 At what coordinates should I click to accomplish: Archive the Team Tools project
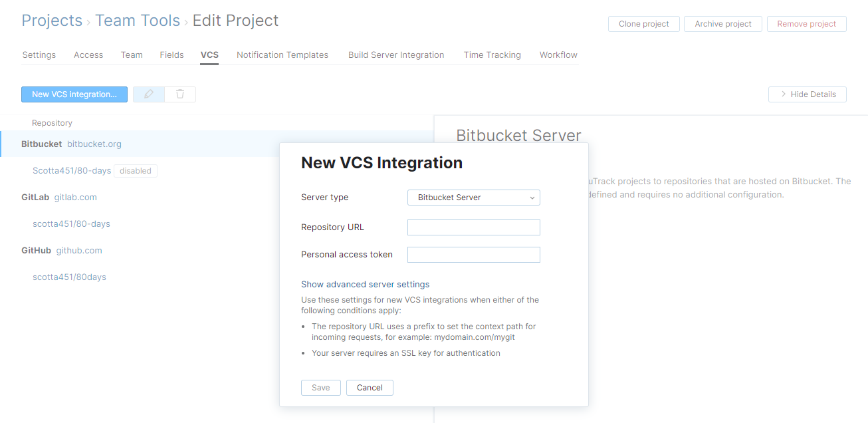pyautogui.click(x=722, y=23)
